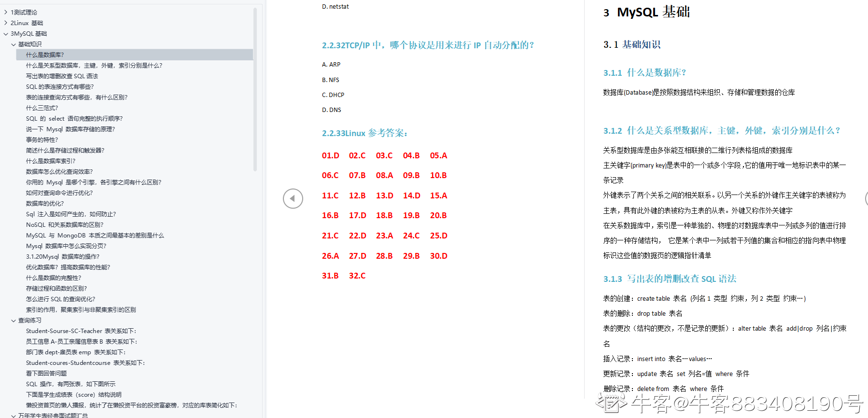Image resolution: width=868 pixels, height=418 pixels.
Task: Expand the 2Linux 基础 chapter
Action: tap(6, 23)
